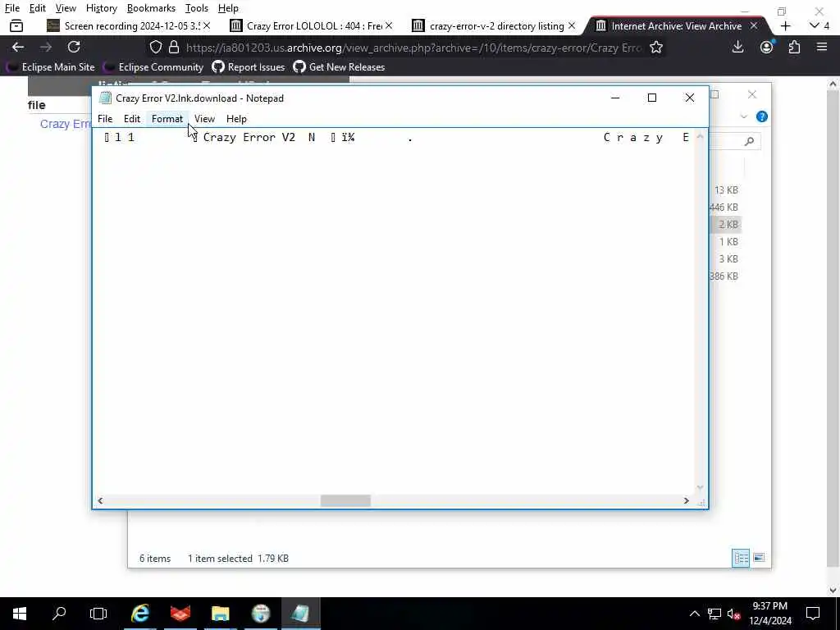Expand the list all tabs dropdown
840x630 pixels.
coord(819,25)
